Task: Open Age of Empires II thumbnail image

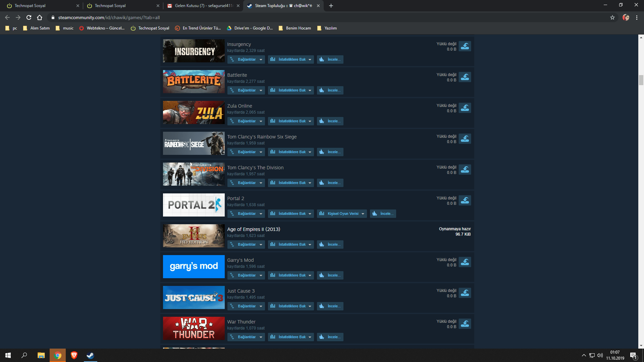Action: click(194, 236)
